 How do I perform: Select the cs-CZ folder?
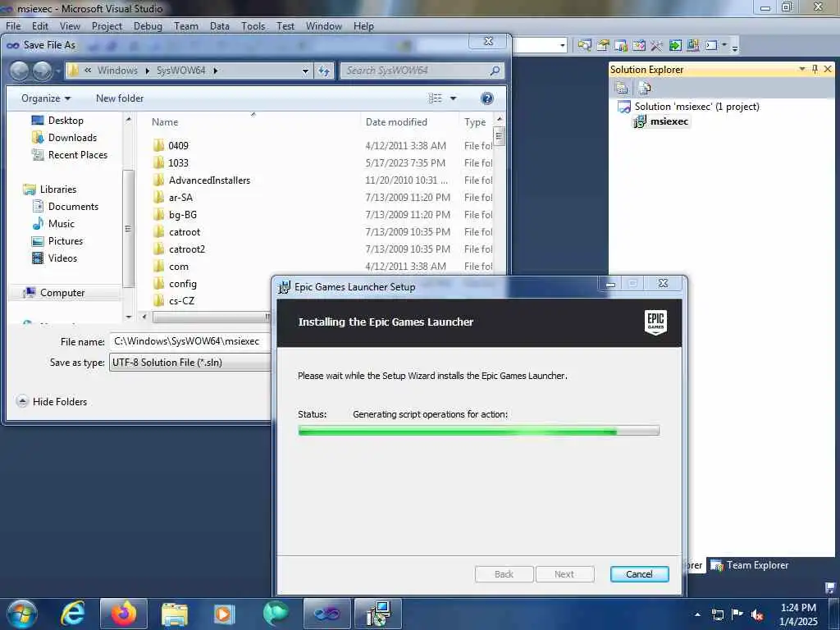coord(174,301)
